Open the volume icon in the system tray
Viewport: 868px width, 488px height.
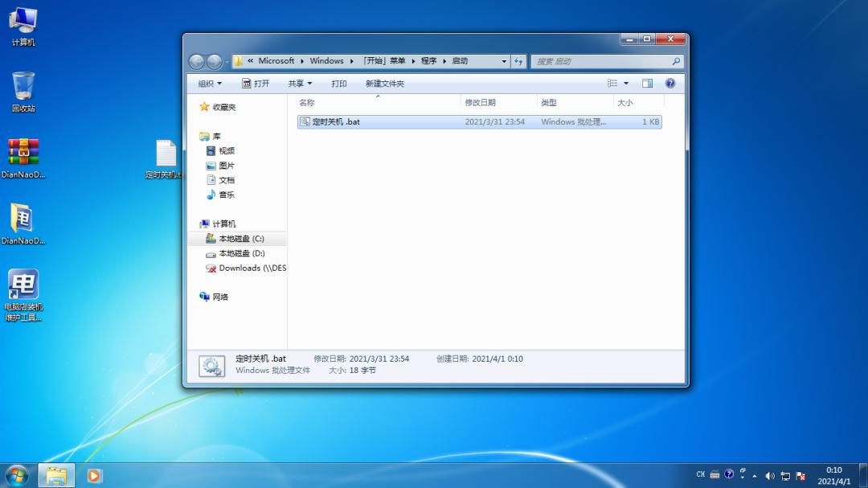[770, 476]
